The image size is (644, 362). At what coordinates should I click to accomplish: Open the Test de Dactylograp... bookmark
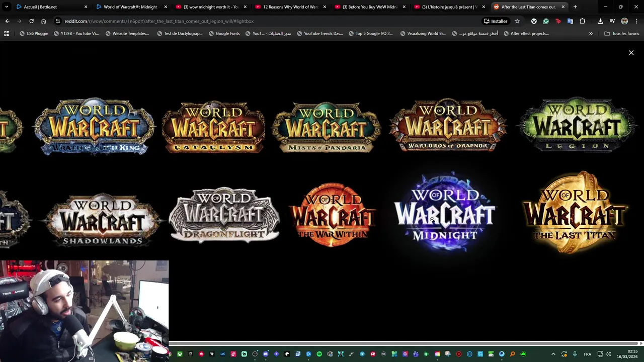click(x=180, y=34)
